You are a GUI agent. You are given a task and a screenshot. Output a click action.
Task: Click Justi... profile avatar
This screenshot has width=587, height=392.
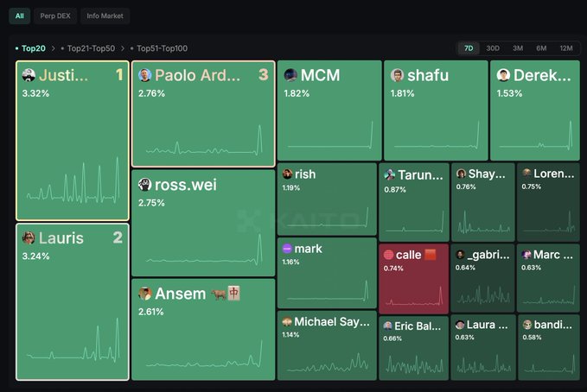click(29, 75)
